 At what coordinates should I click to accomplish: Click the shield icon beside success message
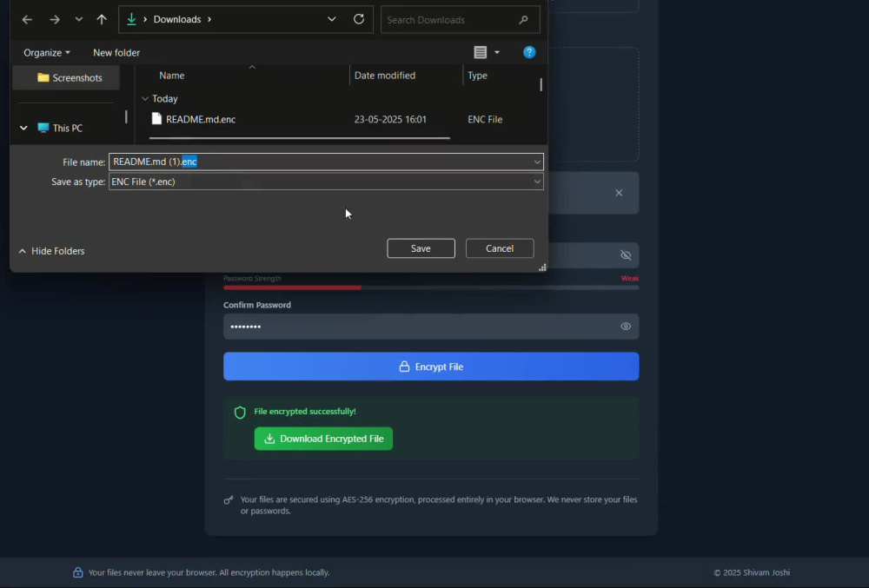click(x=240, y=413)
